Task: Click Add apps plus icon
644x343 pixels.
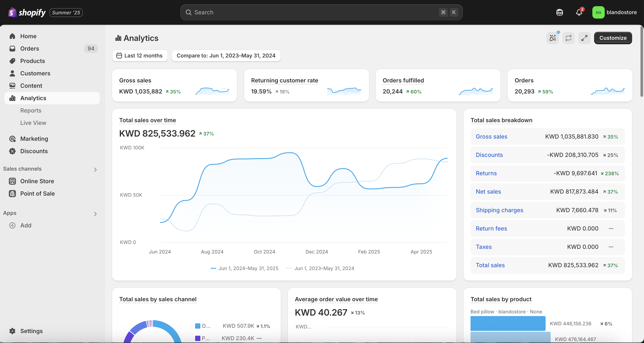Action: [12, 225]
